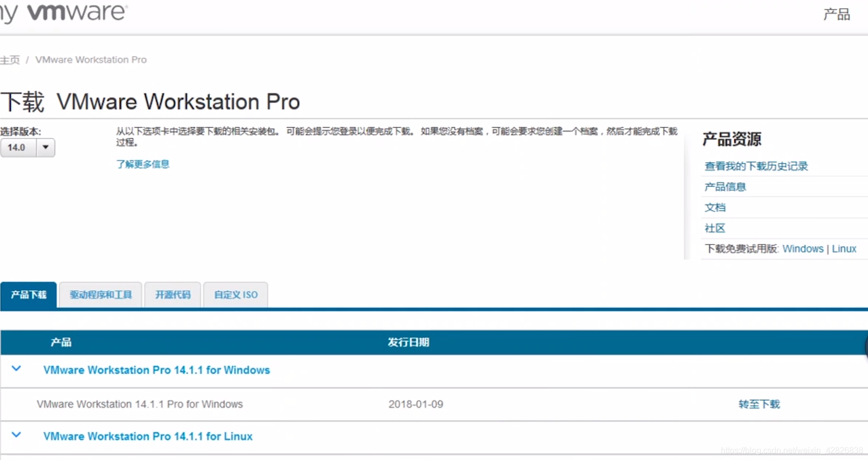Go to 主页 breadcrumb link
This screenshot has height=460, width=868.
coord(10,60)
